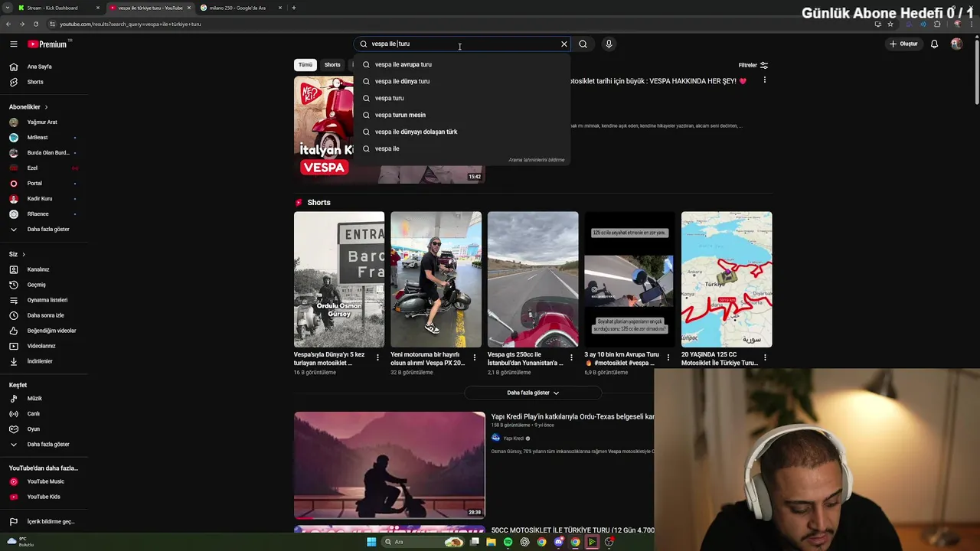The height and width of the screenshot is (551, 980).
Task: Open options for 'Yeni motoruma bir hayırlı' short
Action: point(474,357)
